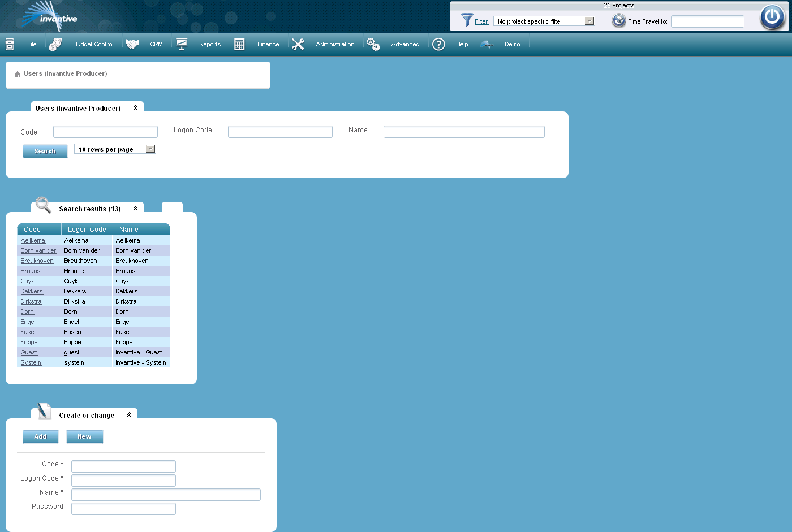Open the Born van der user link

[x=38, y=250]
